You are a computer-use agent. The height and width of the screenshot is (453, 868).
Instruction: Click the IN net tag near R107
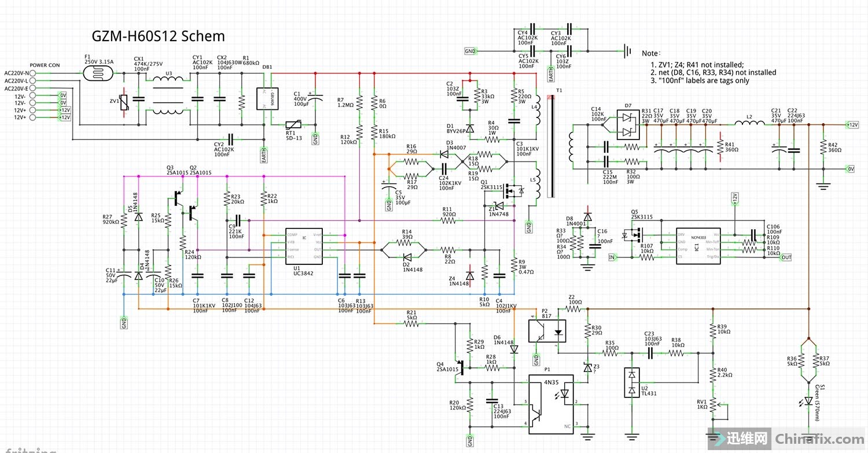coord(612,257)
